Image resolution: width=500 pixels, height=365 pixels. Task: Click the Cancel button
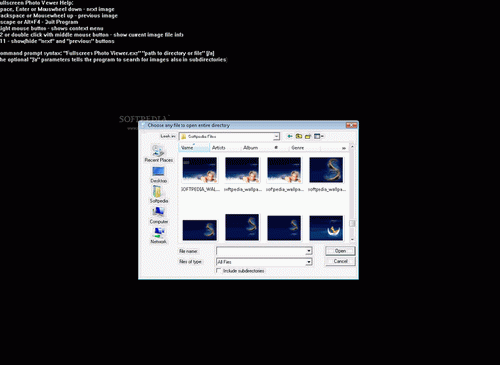(x=340, y=261)
